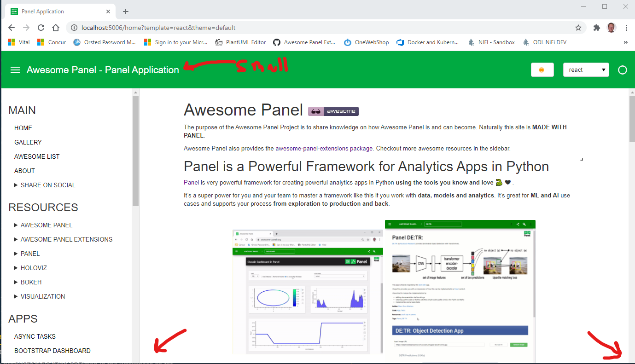The width and height of the screenshot is (635, 364).
Task: Click site information icon in address bar
Action: point(74,28)
